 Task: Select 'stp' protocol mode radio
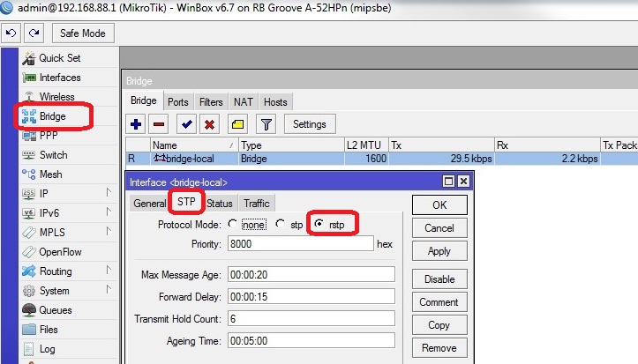(280, 224)
